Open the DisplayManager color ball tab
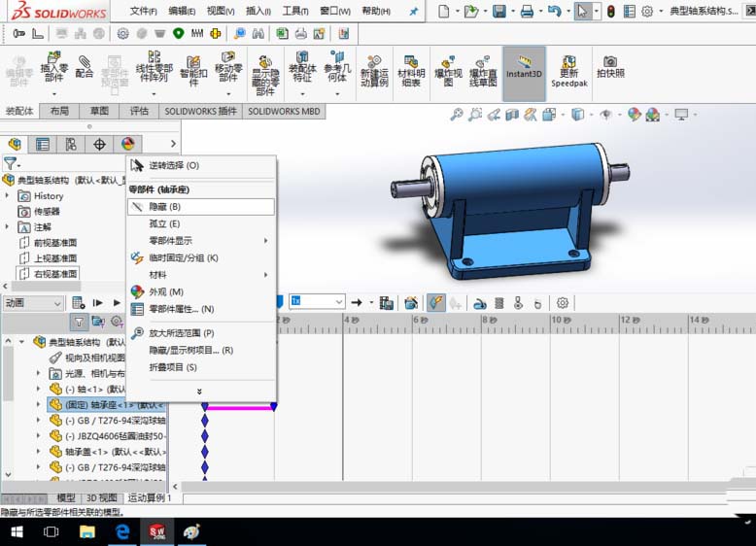Image resolution: width=756 pixels, height=546 pixels. [x=127, y=144]
